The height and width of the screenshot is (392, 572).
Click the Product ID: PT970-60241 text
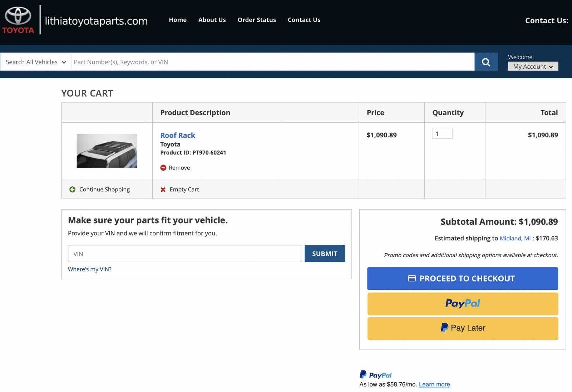click(x=193, y=153)
